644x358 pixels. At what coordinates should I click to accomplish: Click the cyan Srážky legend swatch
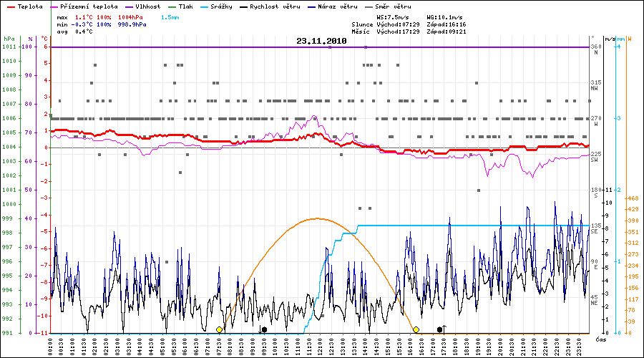pyautogui.click(x=204, y=7)
